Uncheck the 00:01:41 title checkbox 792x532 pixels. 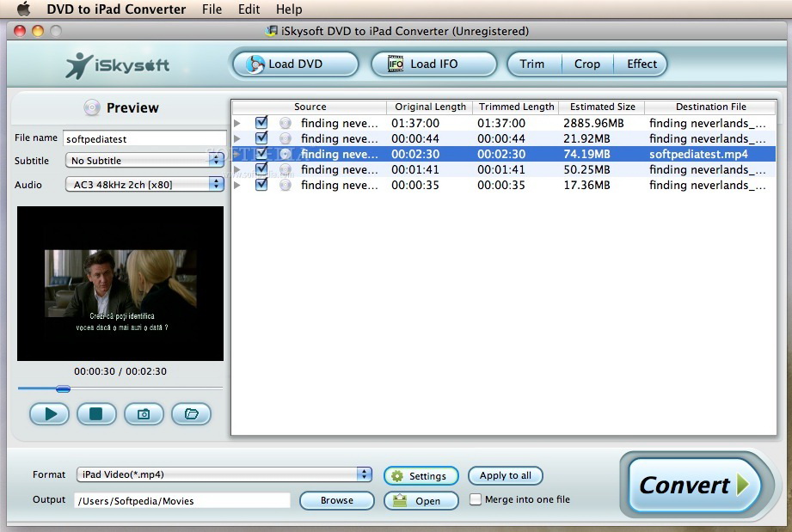pyautogui.click(x=261, y=169)
